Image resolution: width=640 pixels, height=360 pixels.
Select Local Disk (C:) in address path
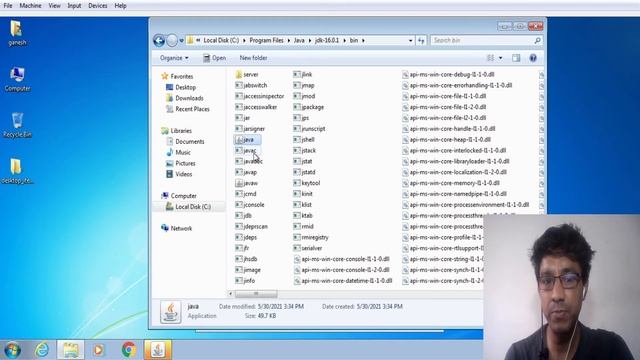(x=221, y=40)
